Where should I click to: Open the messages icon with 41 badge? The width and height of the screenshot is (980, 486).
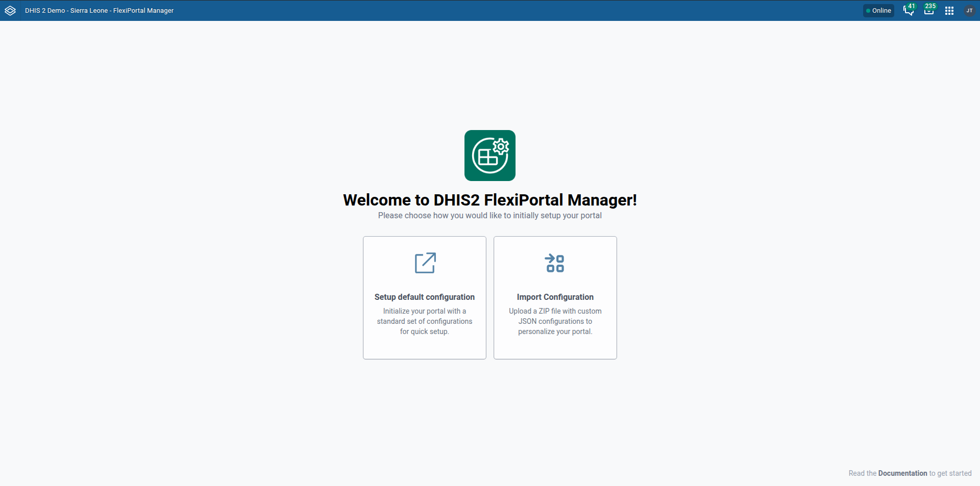click(909, 10)
